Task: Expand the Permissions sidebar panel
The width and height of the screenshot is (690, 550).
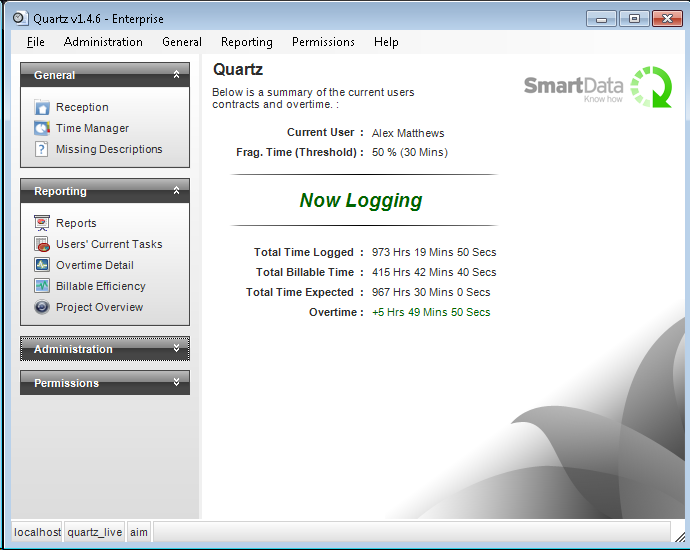Action: [176, 383]
